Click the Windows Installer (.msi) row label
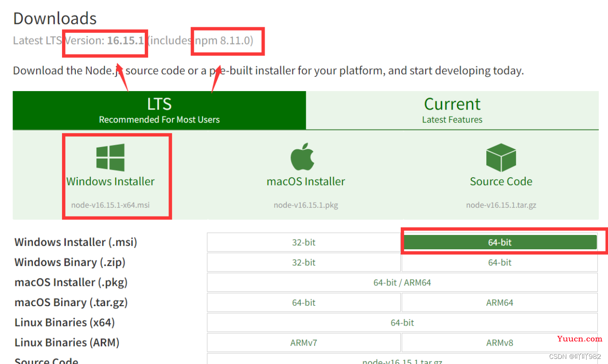This screenshot has height=364, width=608. pyautogui.click(x=76, y=242)
